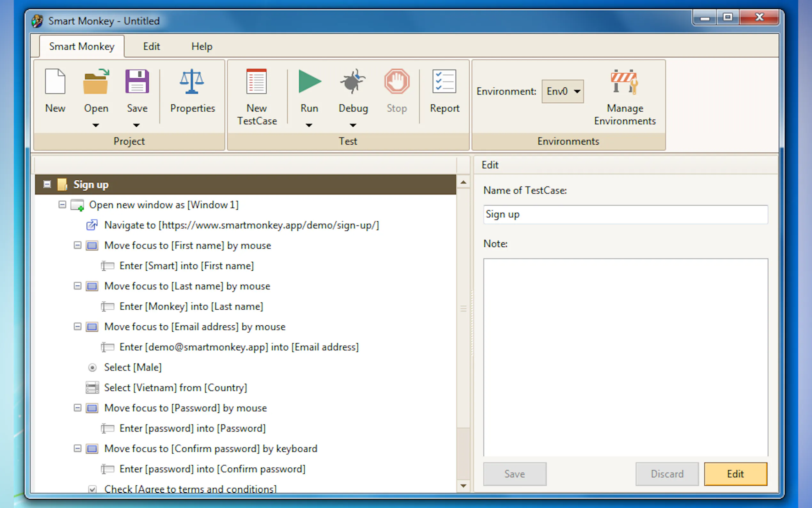The image size is (812, 508).
Task: Open the dropdown arrow under Open
Action: click(x=96, y=125)
